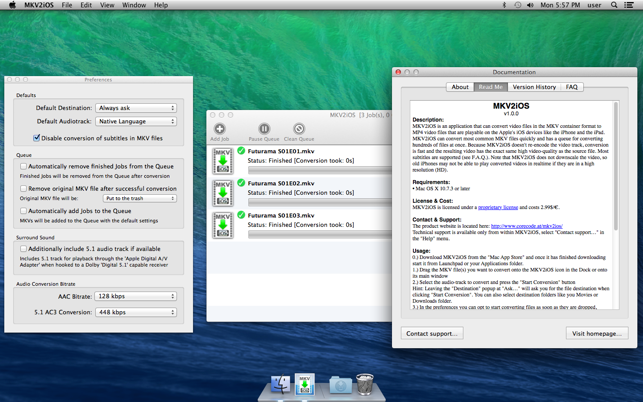
Task: Click the Futurama S01E02.mkv progress bar
Action: (x=320, y=202)
